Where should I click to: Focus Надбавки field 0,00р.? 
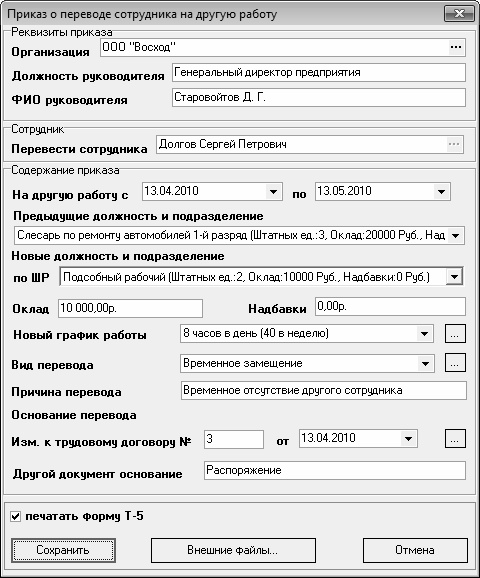click(390, 307)
